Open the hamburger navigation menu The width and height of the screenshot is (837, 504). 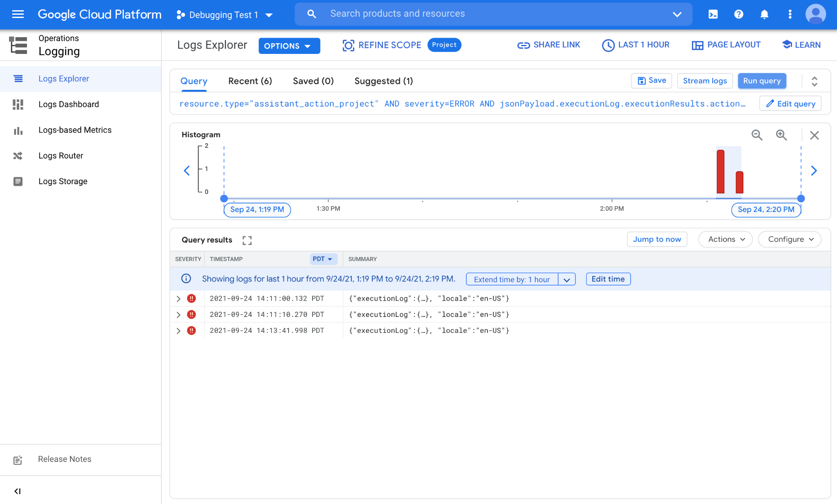coord(18,14)
